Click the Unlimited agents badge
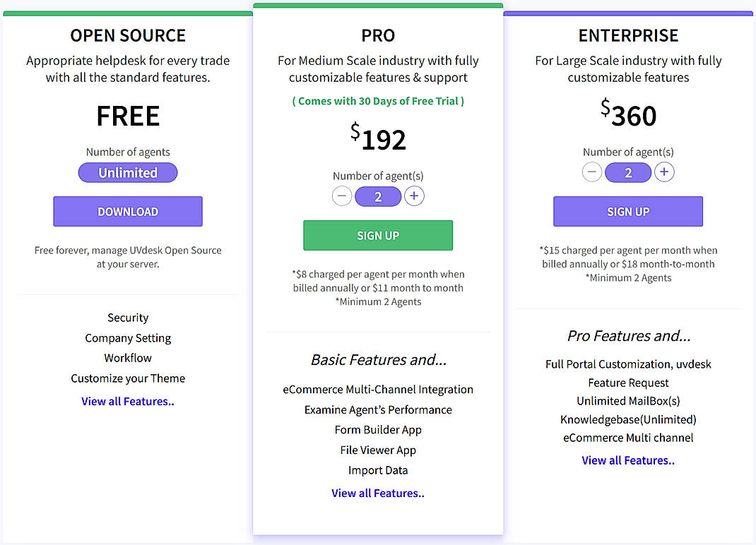 (x=128, y=172)
